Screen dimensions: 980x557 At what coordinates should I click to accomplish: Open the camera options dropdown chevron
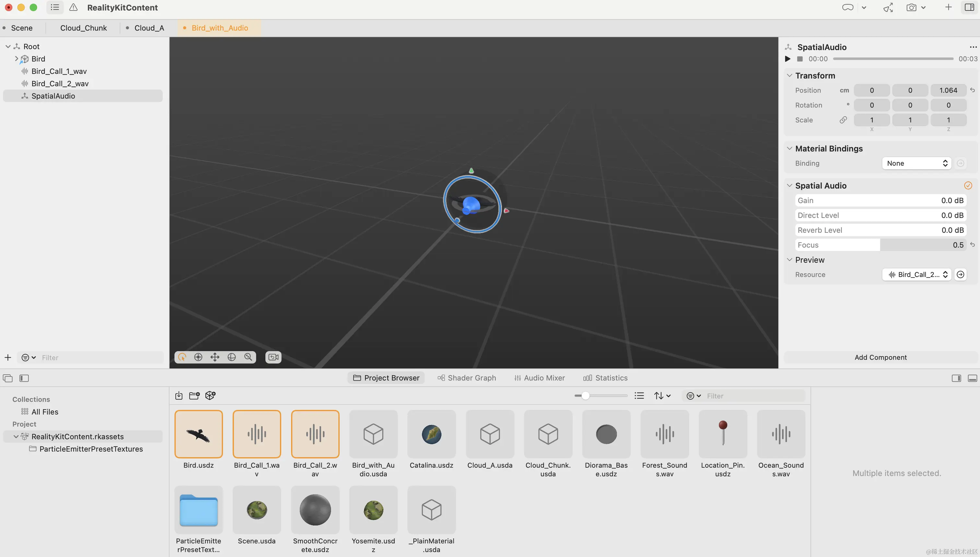coord(923,8)
